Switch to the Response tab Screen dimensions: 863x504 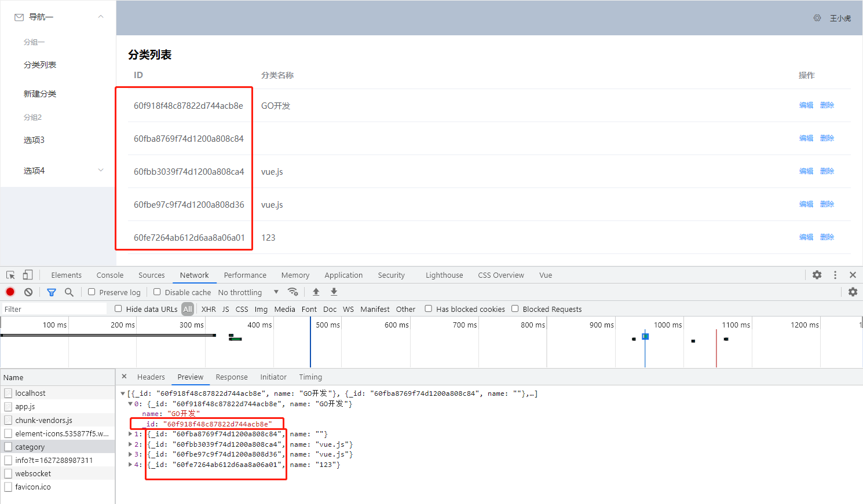click(x=232, y=377)
